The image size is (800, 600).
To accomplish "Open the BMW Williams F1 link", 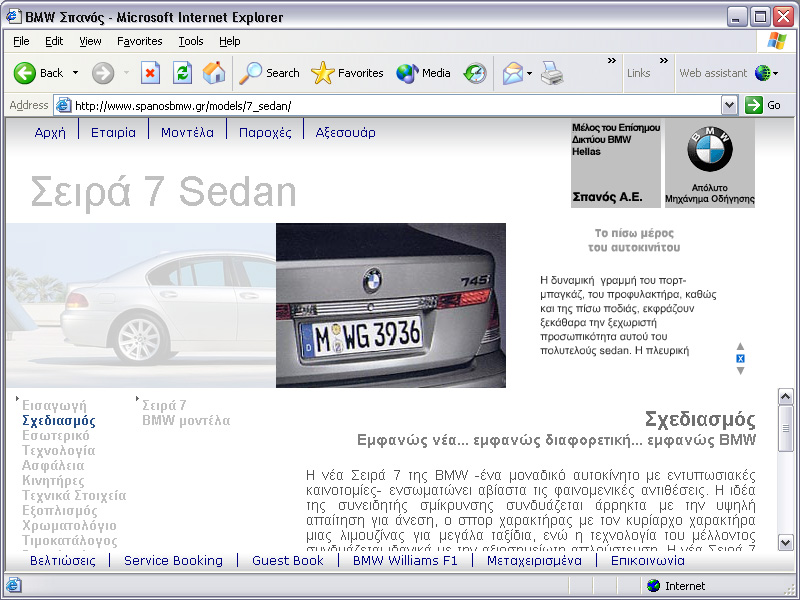I will pyautogui.click(x=405, y=561).
